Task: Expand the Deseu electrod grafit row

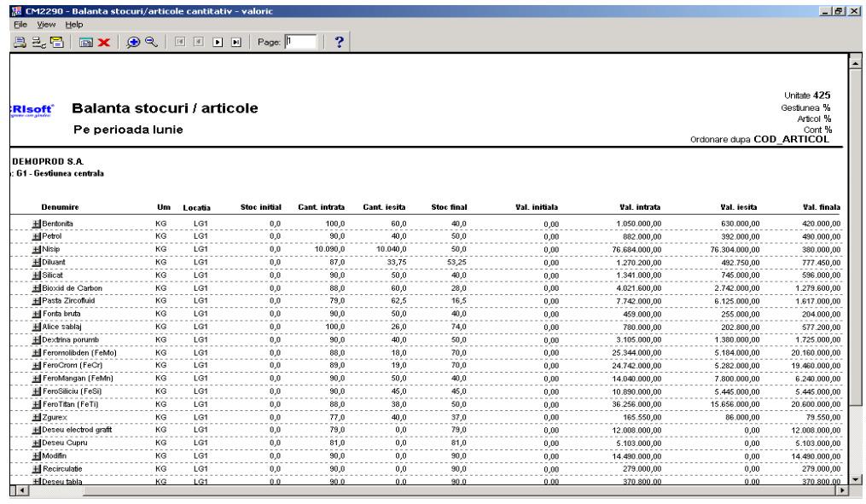Action: (x=37, y=430)
